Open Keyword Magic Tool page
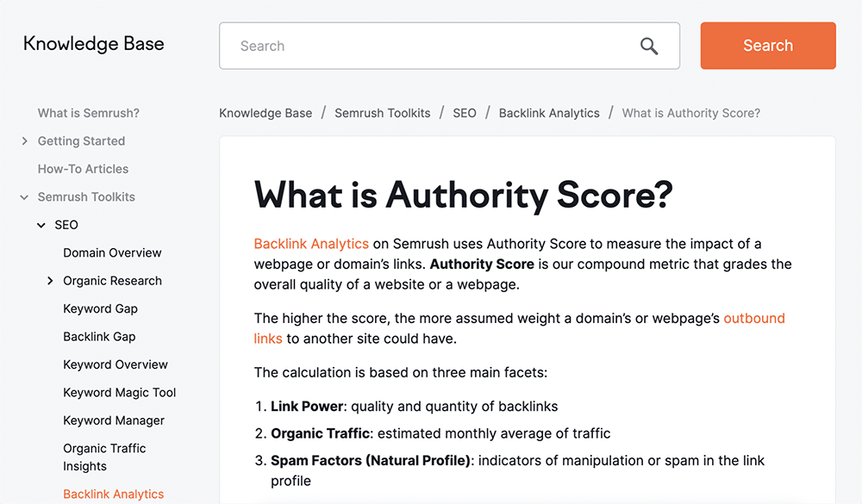Viewport: 862px width, 504px height. coord(119,392)
